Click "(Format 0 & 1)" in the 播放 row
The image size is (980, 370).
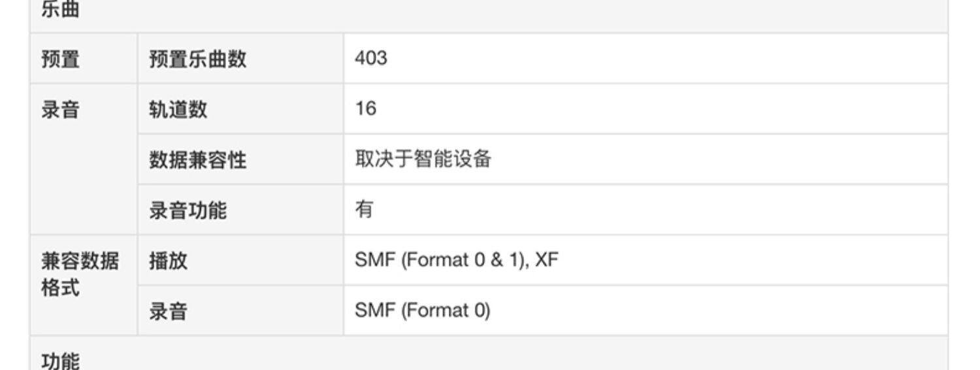pyautogui.click(x=465, y=260)
